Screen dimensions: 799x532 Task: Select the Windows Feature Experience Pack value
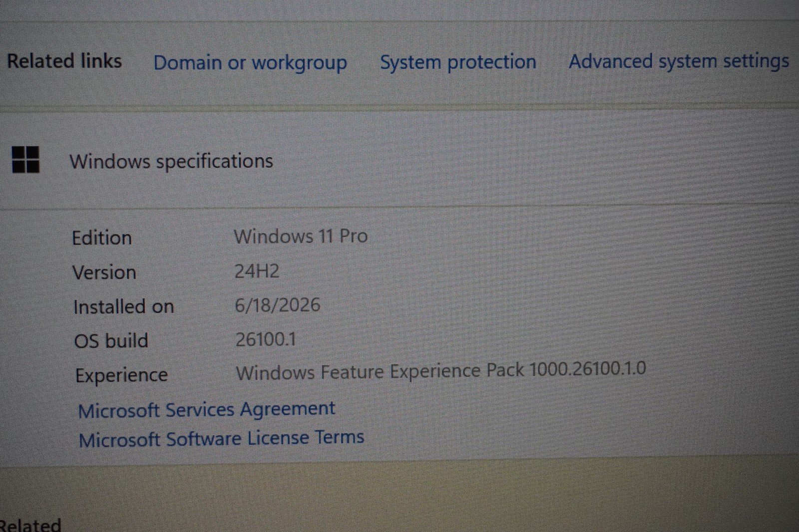point(441,371)
